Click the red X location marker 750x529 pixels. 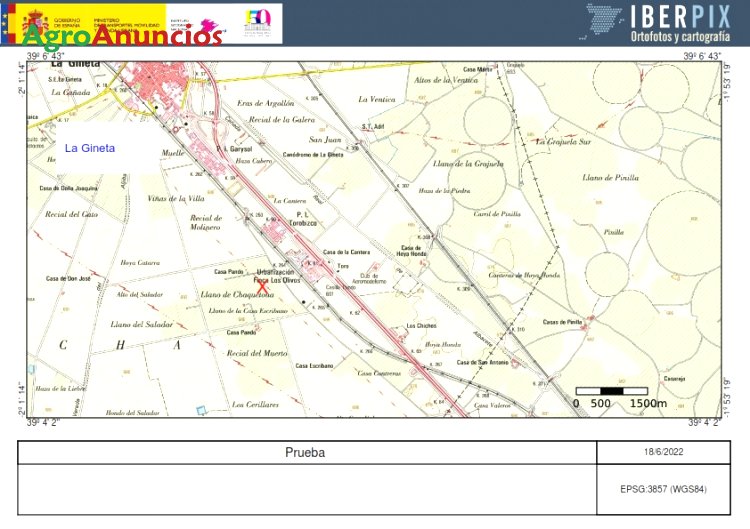[262, 287]
